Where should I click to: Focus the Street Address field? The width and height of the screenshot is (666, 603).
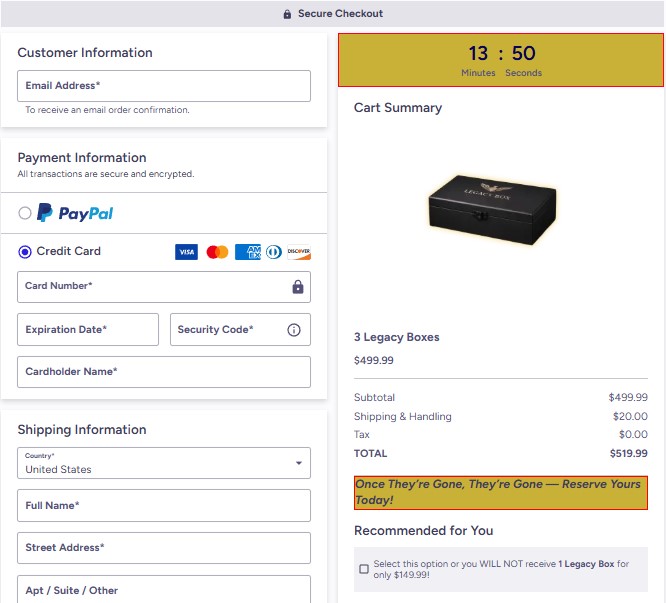click(164, 548)
